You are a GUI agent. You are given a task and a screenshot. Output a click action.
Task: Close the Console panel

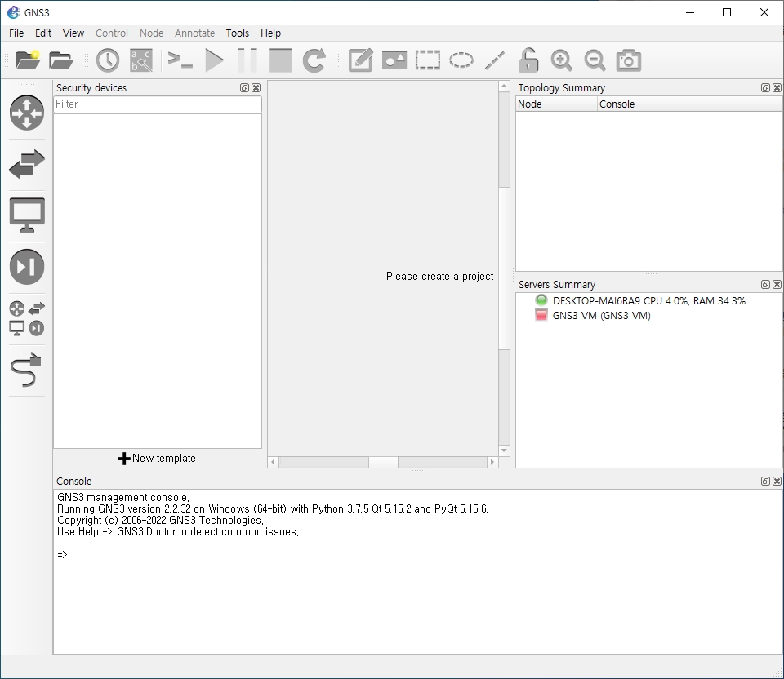point(777,482)
